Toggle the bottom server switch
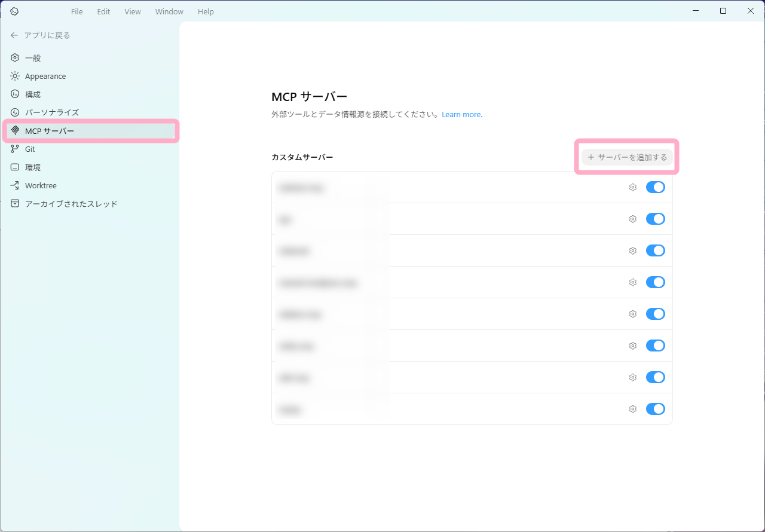This screenshot has height=532, width=765. click(x=655, y=409)
